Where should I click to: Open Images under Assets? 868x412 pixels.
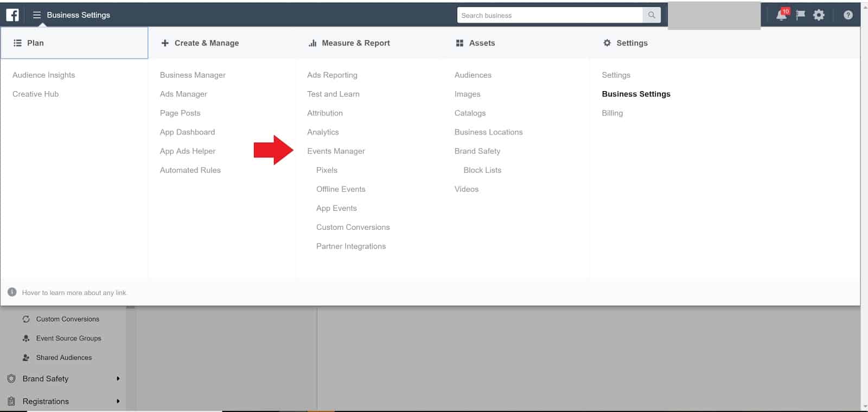(x=468, y=94)
